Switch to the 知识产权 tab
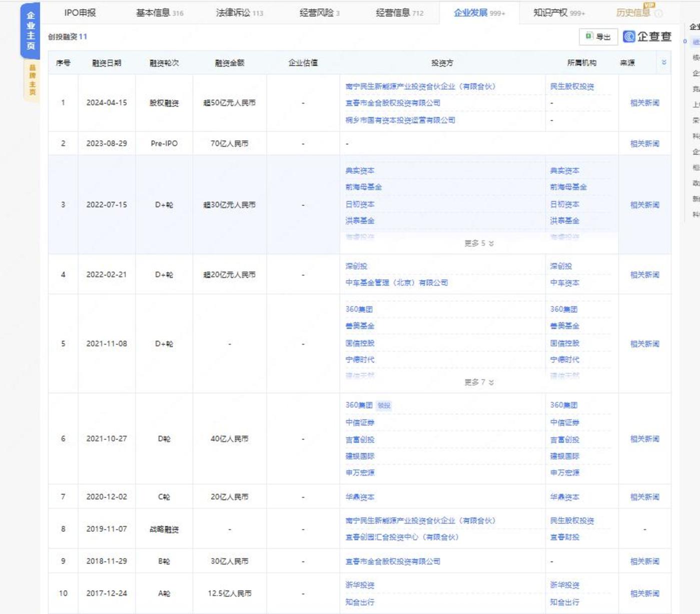 click(x=550, y=13)
